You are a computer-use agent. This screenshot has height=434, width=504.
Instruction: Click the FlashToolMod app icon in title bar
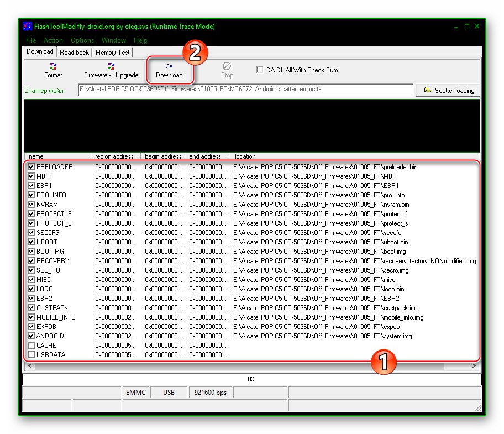(28, 26)
